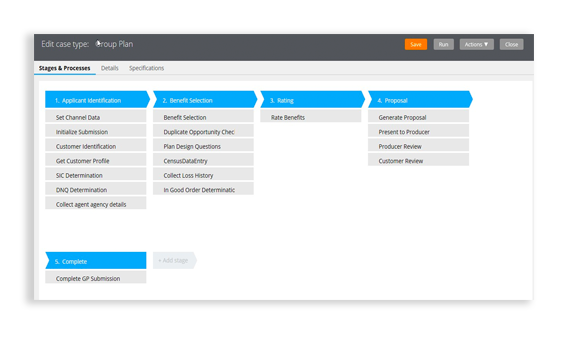Click the Group Plan case type title

point(114,44)
